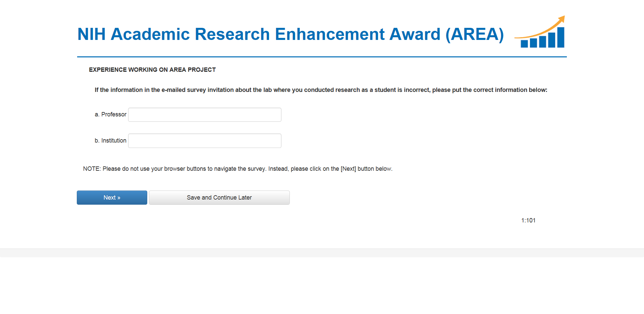Viewport: 644px width, 314px height.
Task: Click the "b. Institution" label
Action: (110, 141)
